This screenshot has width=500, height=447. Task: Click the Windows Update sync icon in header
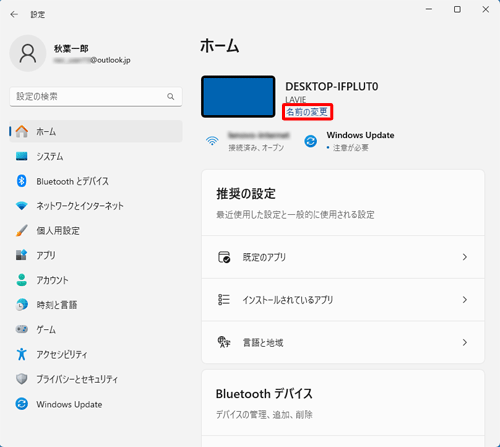[310, 141]
